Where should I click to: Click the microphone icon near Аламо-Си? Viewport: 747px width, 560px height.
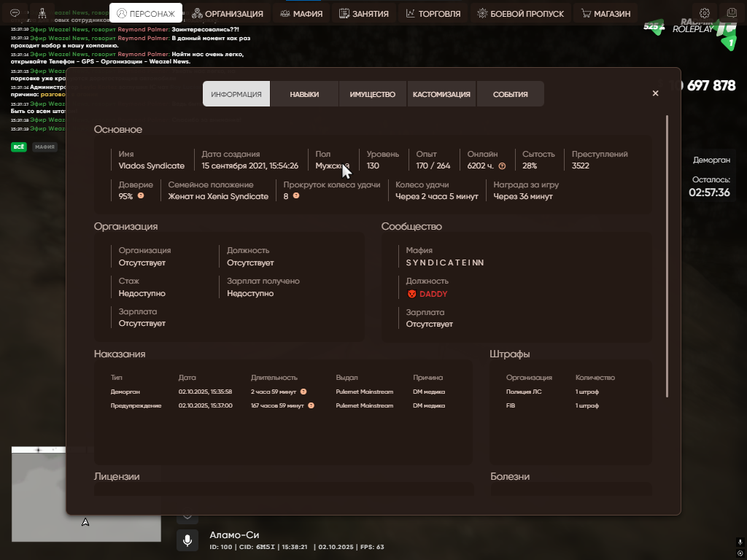click(x=187, y=540)
